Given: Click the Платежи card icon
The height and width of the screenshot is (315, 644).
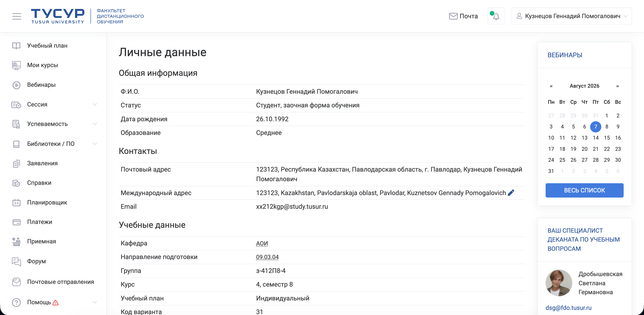Looking at the screenshot, I should pos(17,222).
